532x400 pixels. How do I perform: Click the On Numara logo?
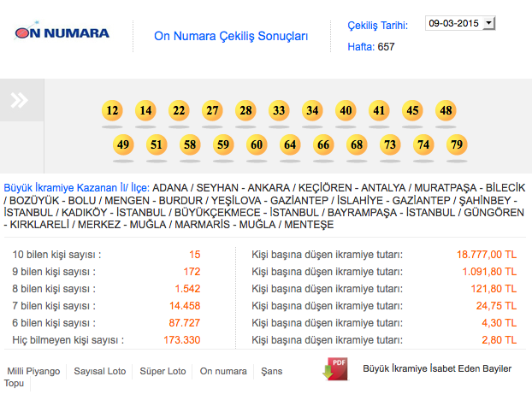point(62,32)
